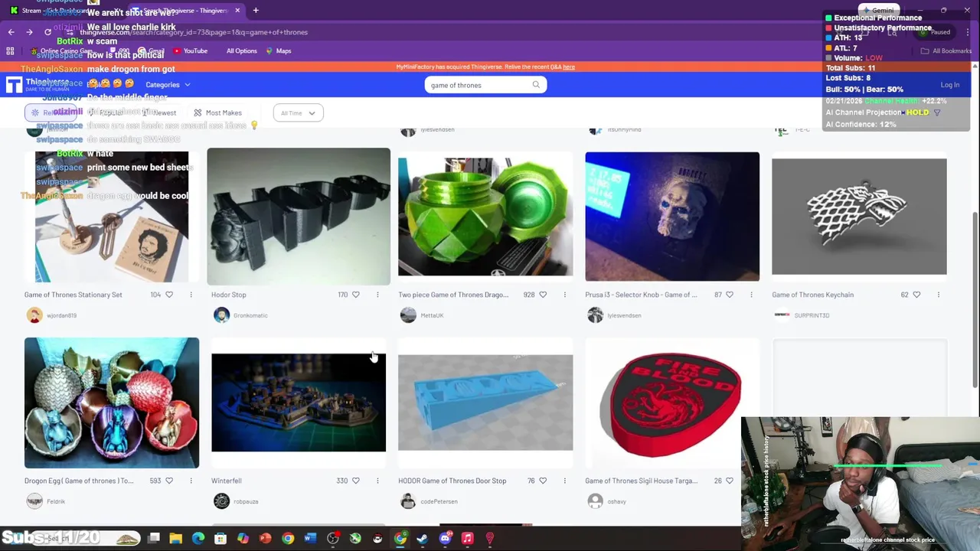The image size is (980, 551).
Task: Open the Winterfell model title
Action: coord(227,481)
